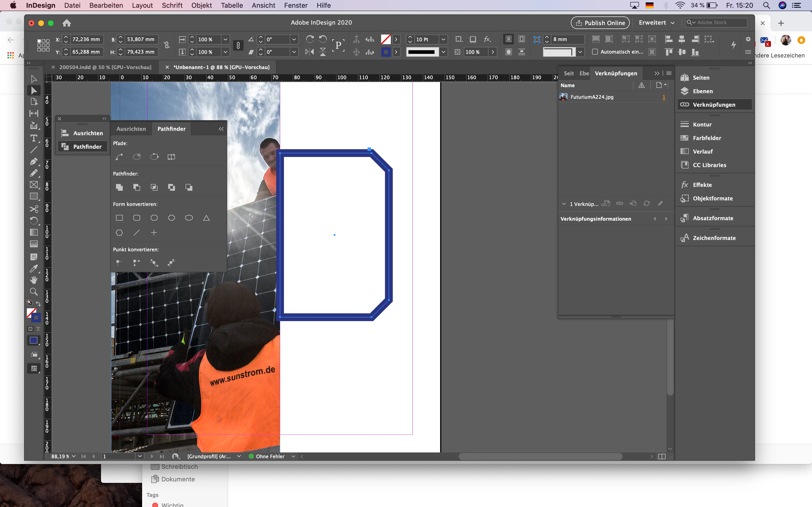This screenshot has height=507, width=812.
Task: Enable Automatisch einpassen checkbox
Action: 595,52
